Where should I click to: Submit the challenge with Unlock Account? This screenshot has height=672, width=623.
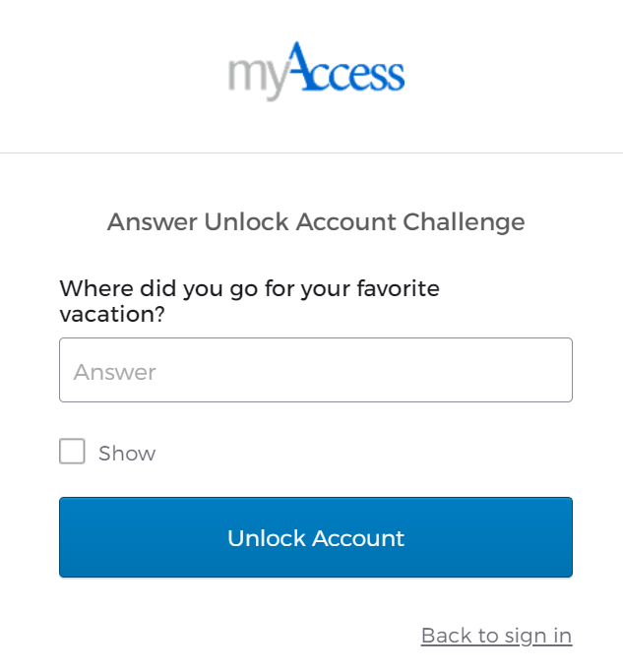point(316,537)
